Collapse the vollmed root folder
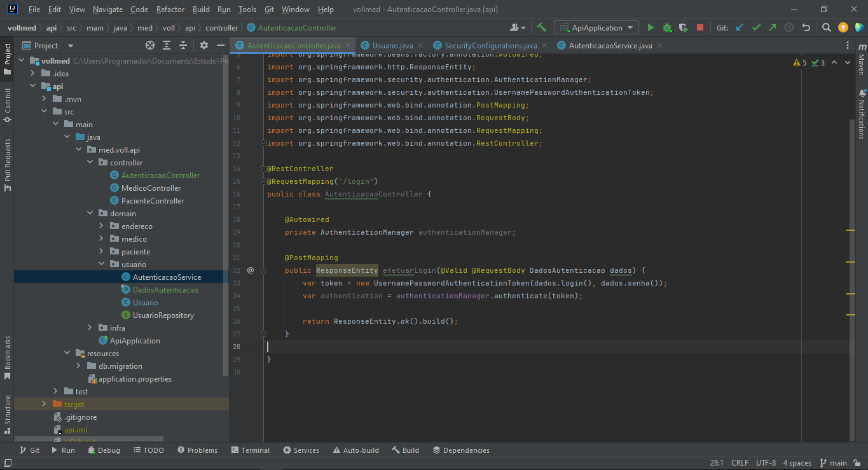 (21, 61)
